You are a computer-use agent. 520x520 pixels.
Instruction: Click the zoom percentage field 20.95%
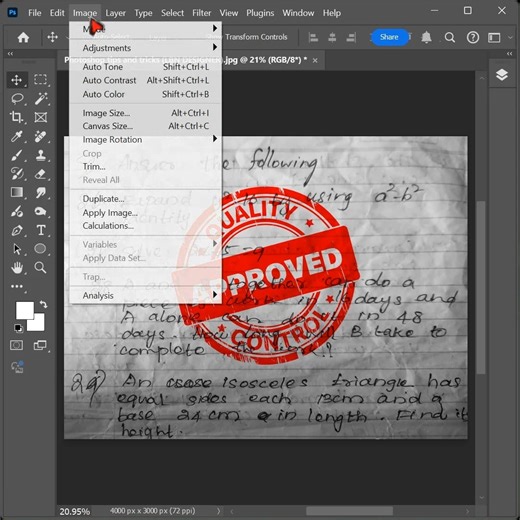(x=75, y=511)
